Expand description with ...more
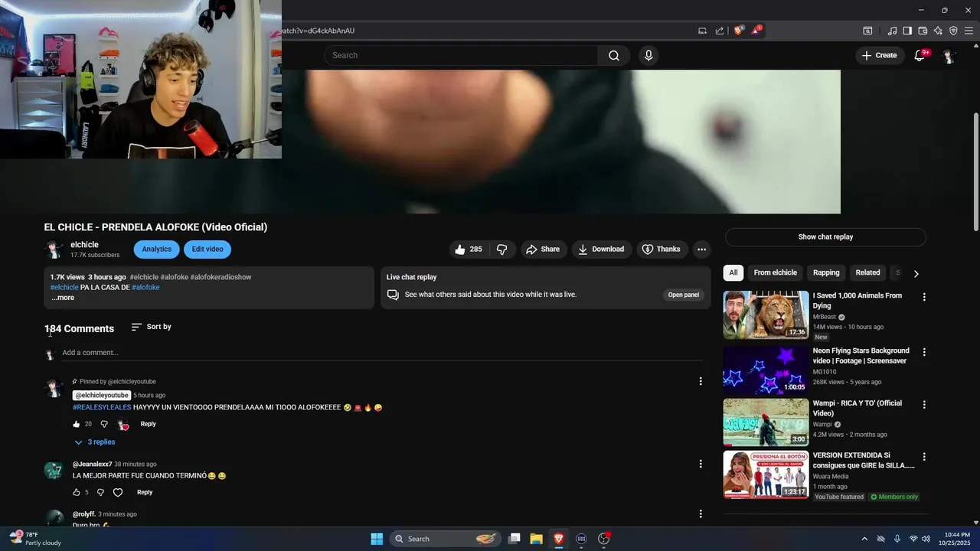The height and width of the screenshot is (551, 980). point(63,298)
